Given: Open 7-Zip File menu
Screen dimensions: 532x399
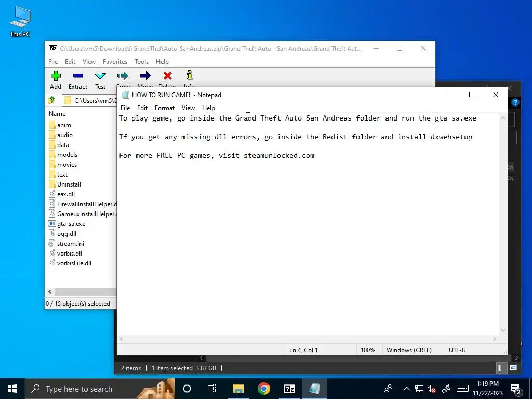Looking at the screenshot, I should [x=53, y=62].
